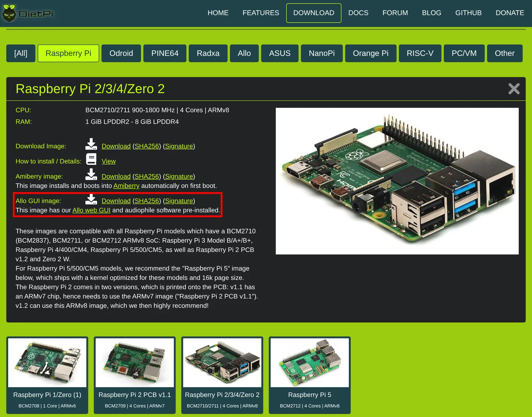Click Download link for Amiberry image

(116, 176)
